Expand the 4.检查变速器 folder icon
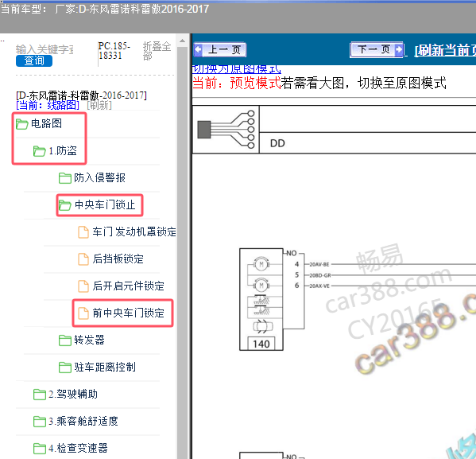476x459 pixels. point(40,449)
